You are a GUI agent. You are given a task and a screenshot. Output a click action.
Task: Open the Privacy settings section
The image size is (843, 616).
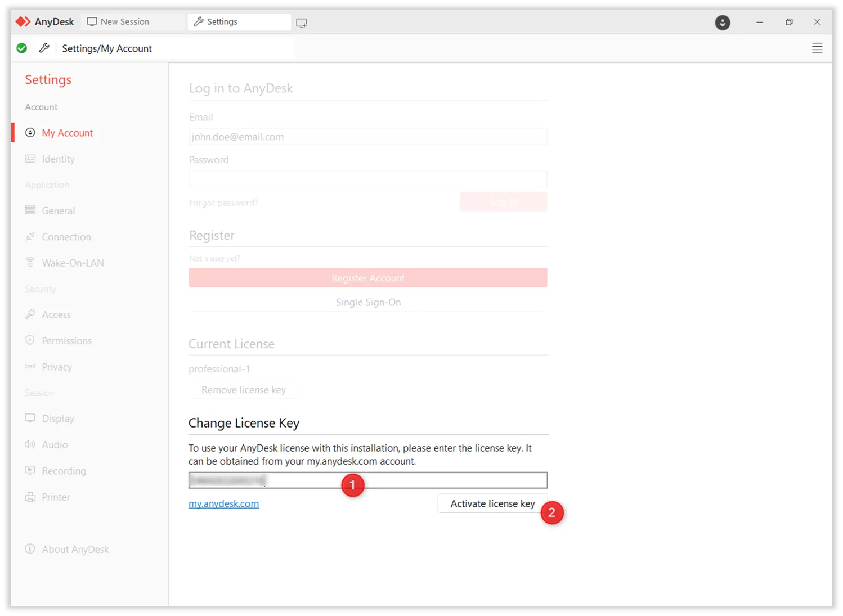click(56, 367)
